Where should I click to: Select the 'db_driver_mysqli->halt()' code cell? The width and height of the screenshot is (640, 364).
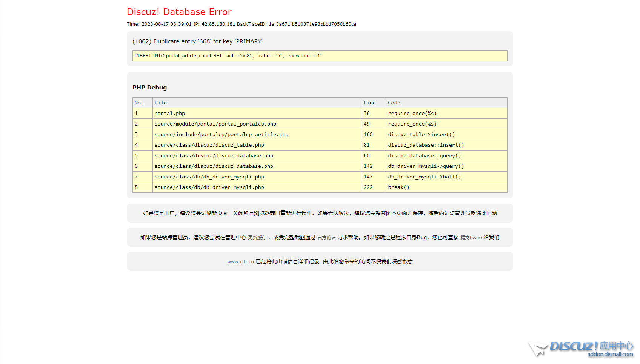tap(446, 177)
